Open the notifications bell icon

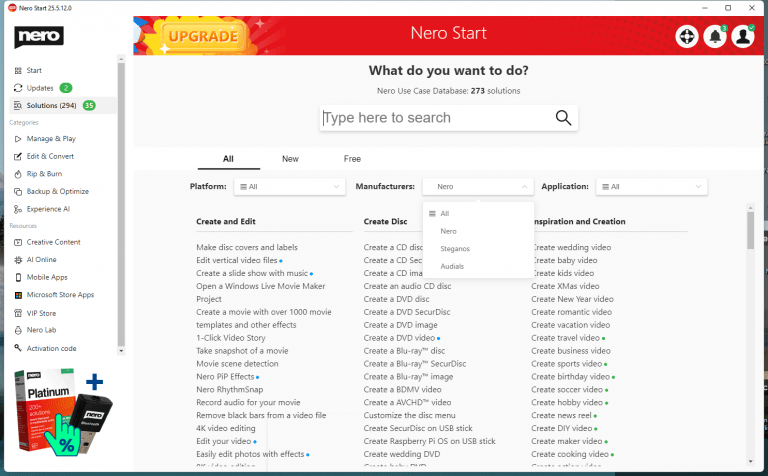coord(715,36)
